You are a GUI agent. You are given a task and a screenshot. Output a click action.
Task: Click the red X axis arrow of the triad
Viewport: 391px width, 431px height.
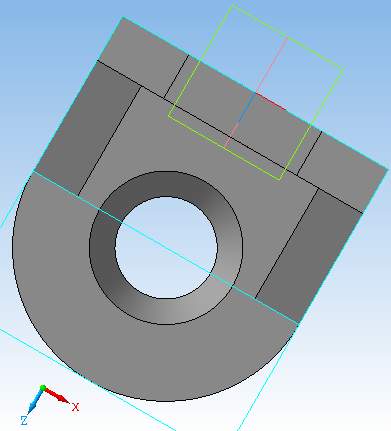[57, 395]
